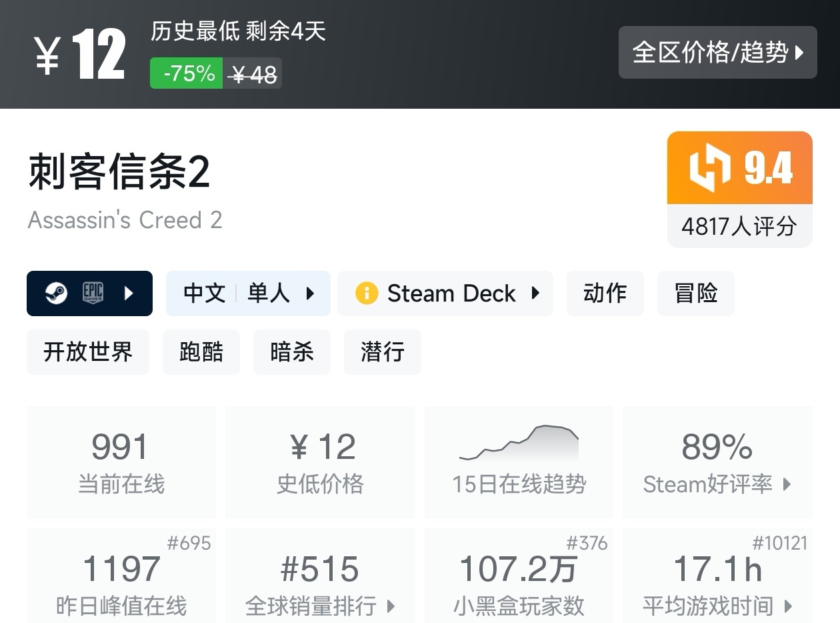Click the 4817人评分 rating count

pyautogui.click(x=739, y=227)
